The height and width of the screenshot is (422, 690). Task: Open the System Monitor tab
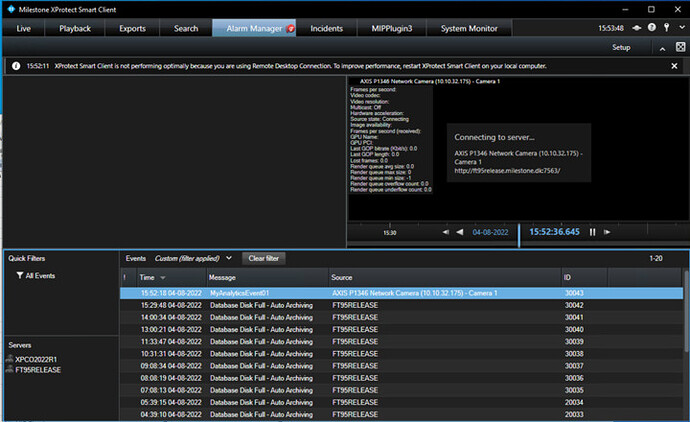tap(469, 29)
